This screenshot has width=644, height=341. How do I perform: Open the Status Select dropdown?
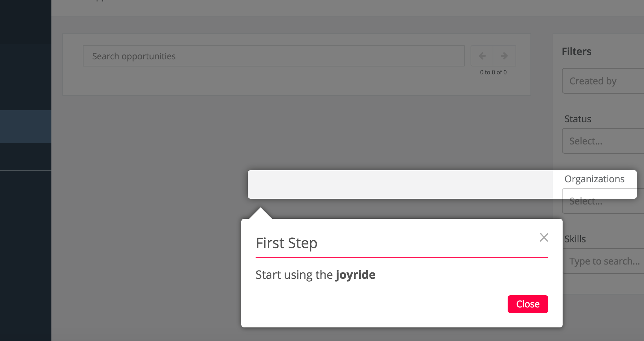tap(603, 141)
